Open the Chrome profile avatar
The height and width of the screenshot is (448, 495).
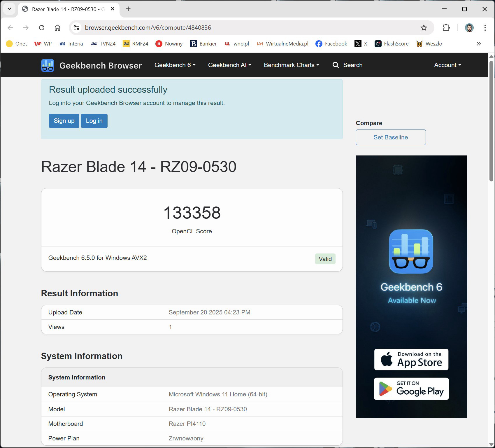[x=469, y=28]
